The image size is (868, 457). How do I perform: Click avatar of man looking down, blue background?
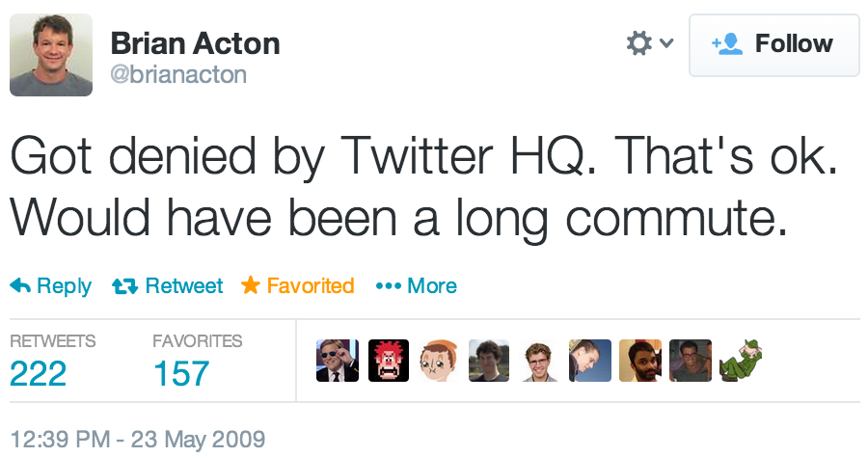click(x=589, y=361)
